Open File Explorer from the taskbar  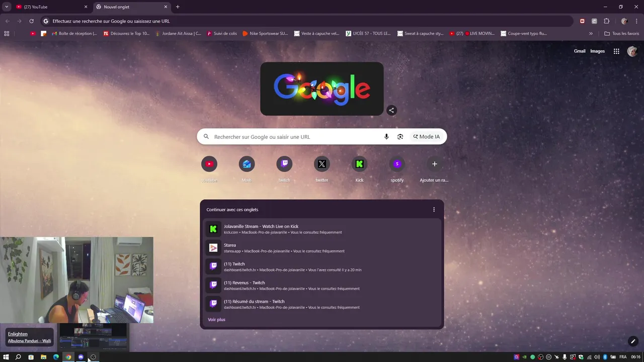[43, 357]
